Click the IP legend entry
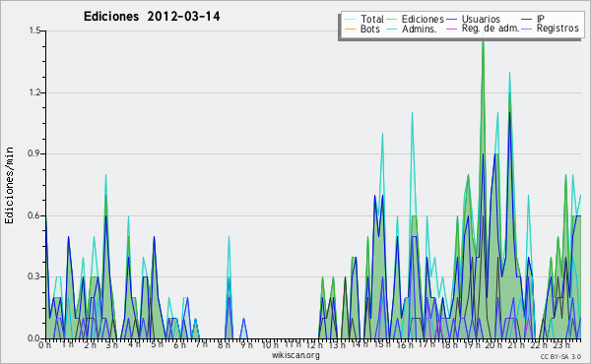Screen dimensions: 591x364 coord(541,19)
